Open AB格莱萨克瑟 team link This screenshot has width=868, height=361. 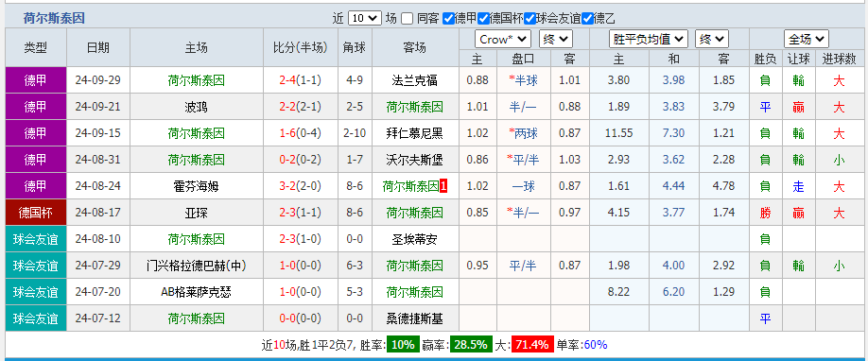[196, 292]
